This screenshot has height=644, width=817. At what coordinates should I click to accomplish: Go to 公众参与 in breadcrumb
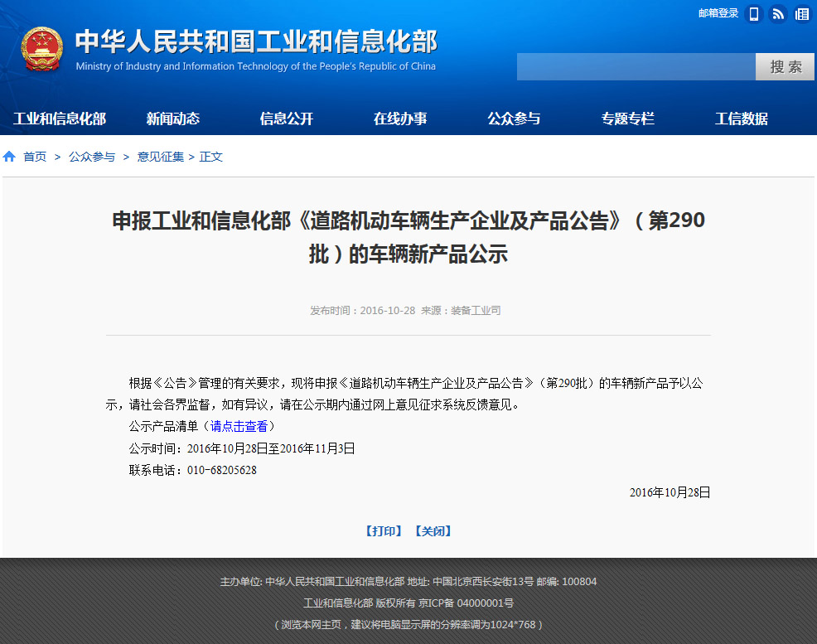coord(92,157)
